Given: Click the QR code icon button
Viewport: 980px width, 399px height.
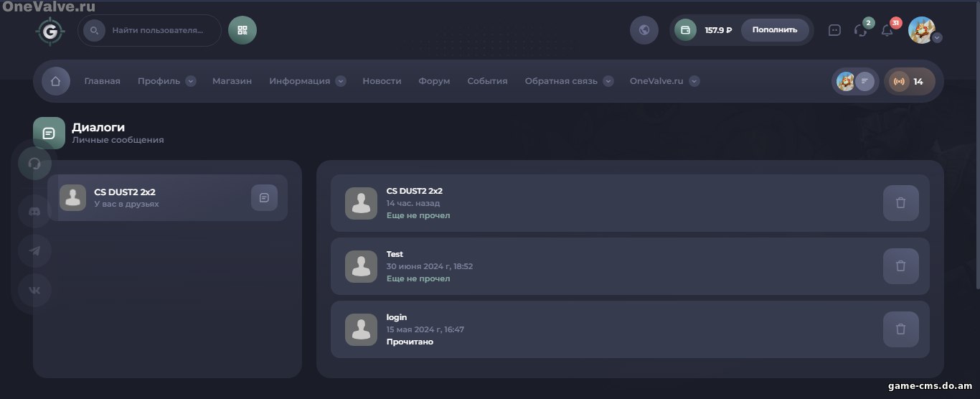Looking at the screenshot, I should coord(242,30).
